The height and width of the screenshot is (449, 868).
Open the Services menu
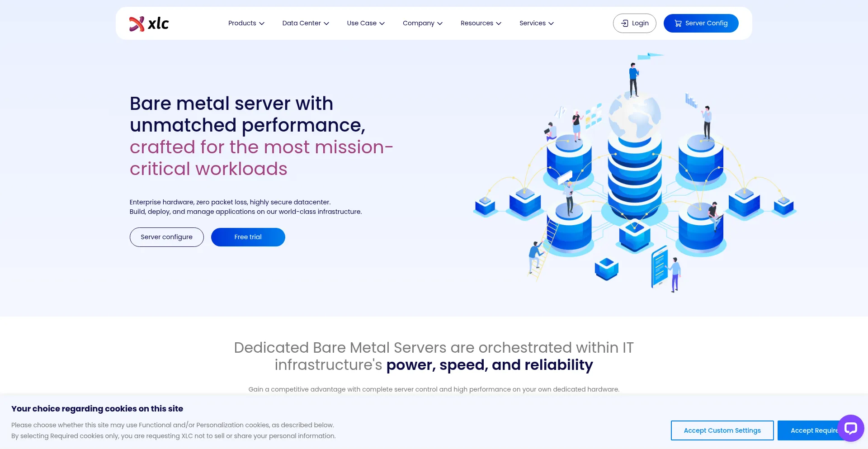point(536,24)
